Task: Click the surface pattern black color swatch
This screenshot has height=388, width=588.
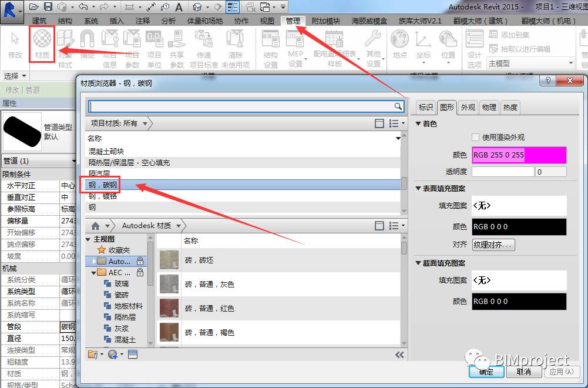Action: 519,227
